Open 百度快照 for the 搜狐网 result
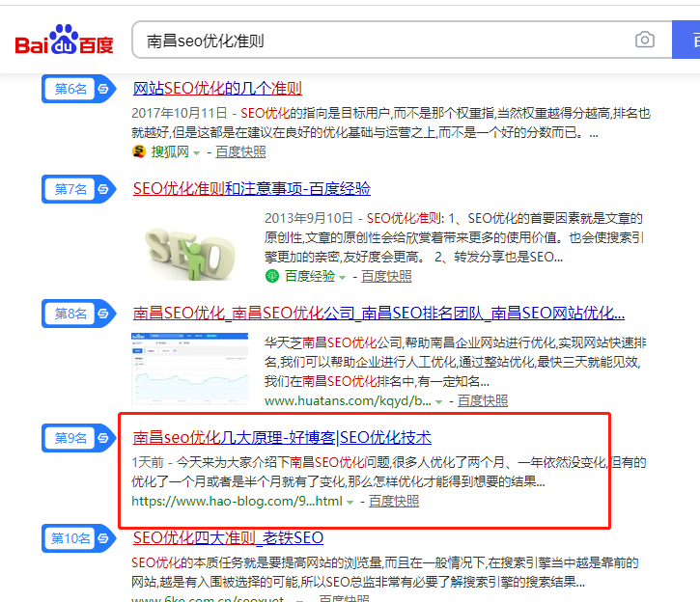The width and height of the screenshot is (700, 602). click(240, 152)
